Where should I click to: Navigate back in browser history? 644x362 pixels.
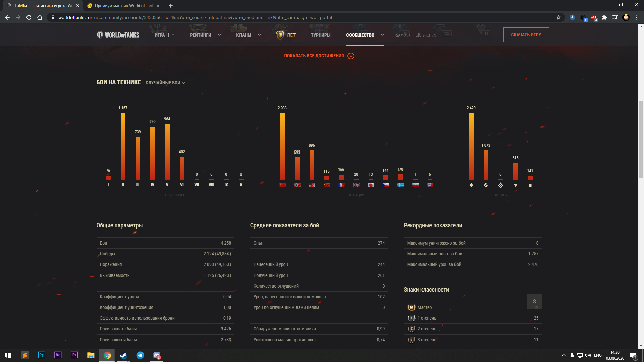pyautogui.click(x=7, y=17)
